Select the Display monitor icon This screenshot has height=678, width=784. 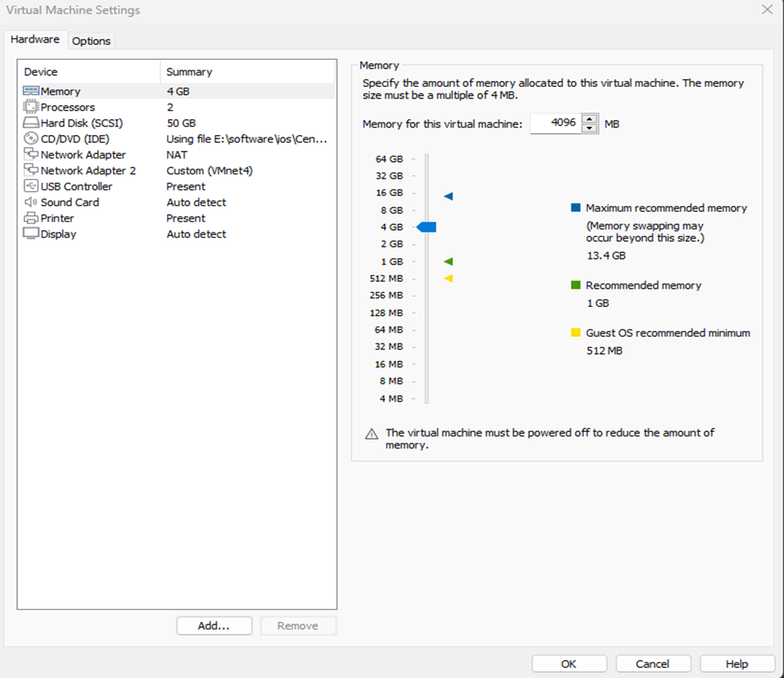(31, 234)
